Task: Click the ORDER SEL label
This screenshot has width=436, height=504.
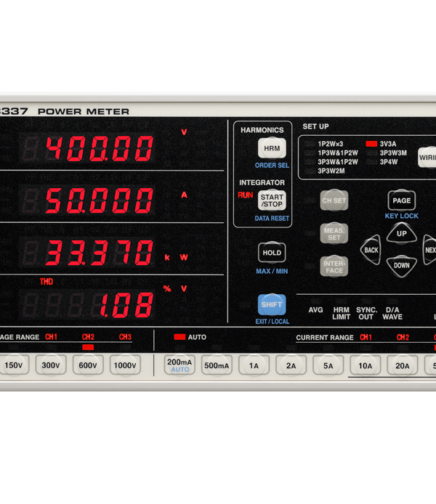Action: (x=272, y=166)
